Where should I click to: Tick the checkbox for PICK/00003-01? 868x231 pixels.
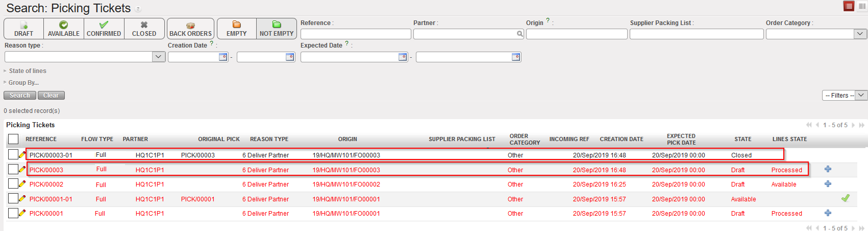(x=13, y=154)
